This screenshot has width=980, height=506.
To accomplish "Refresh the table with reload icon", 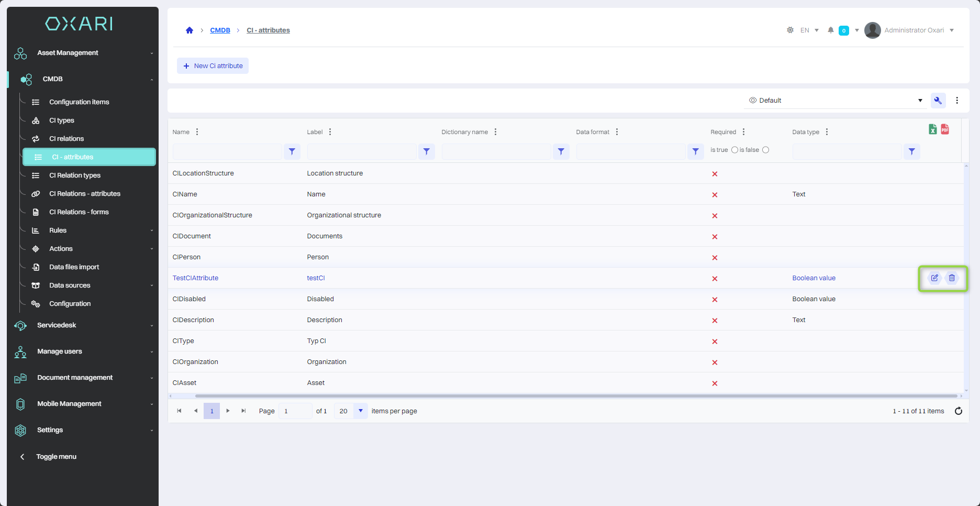I will 959,411.
